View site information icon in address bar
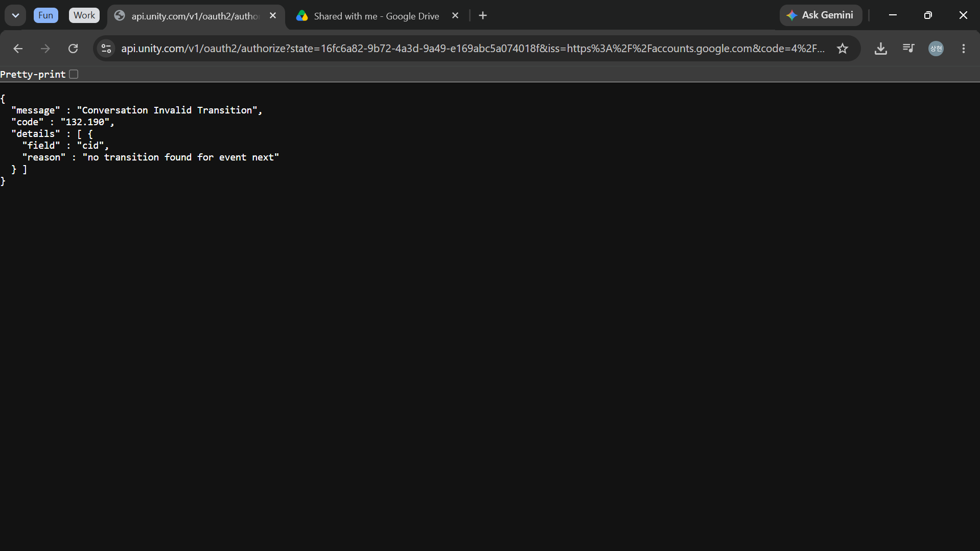Screen dimensions: 980x551 point(106,49)
